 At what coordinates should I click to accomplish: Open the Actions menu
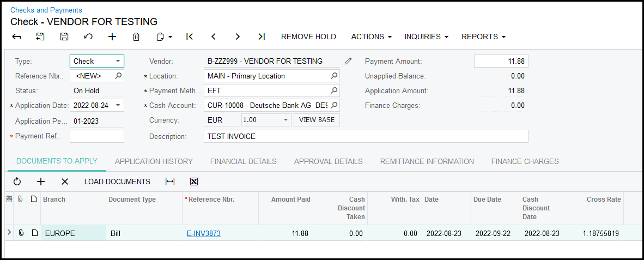click(x=371, y=37)
